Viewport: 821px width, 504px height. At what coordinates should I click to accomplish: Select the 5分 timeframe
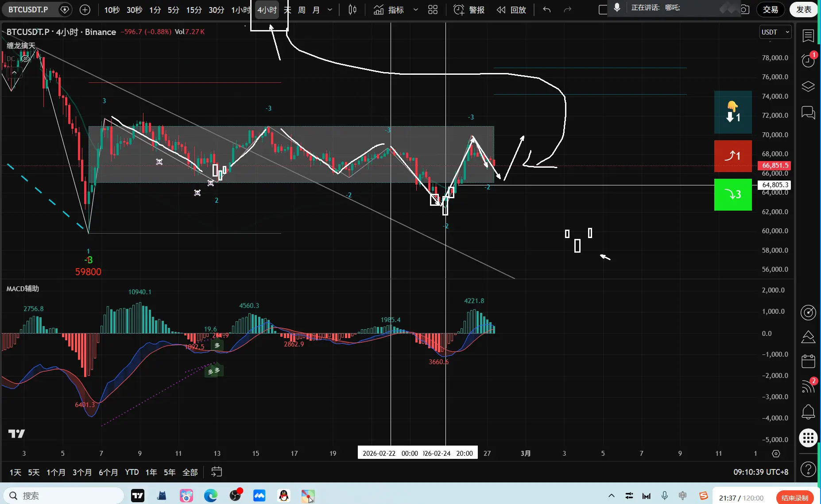pyautogui.click(x=174, y=10)
